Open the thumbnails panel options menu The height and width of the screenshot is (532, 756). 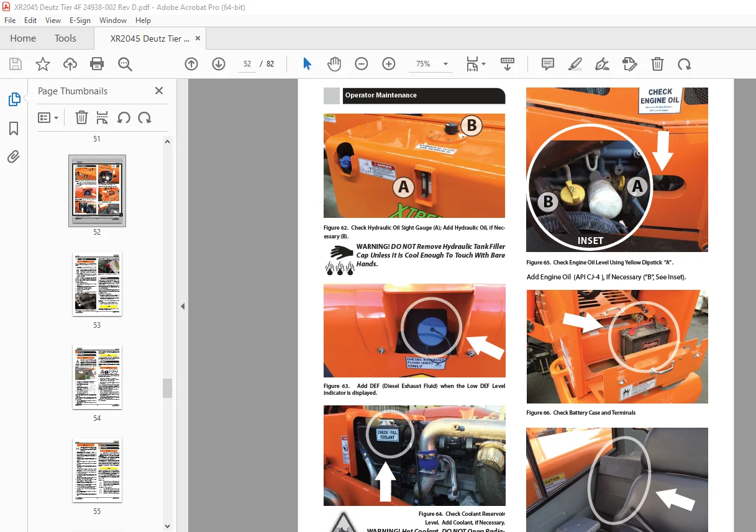[48, 117]
